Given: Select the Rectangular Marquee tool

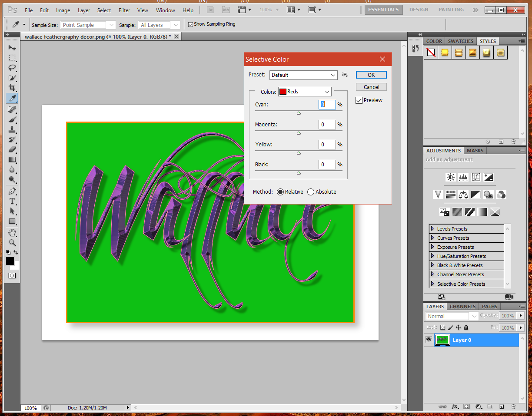Looking at the screenshot, I should coord(12,58).
